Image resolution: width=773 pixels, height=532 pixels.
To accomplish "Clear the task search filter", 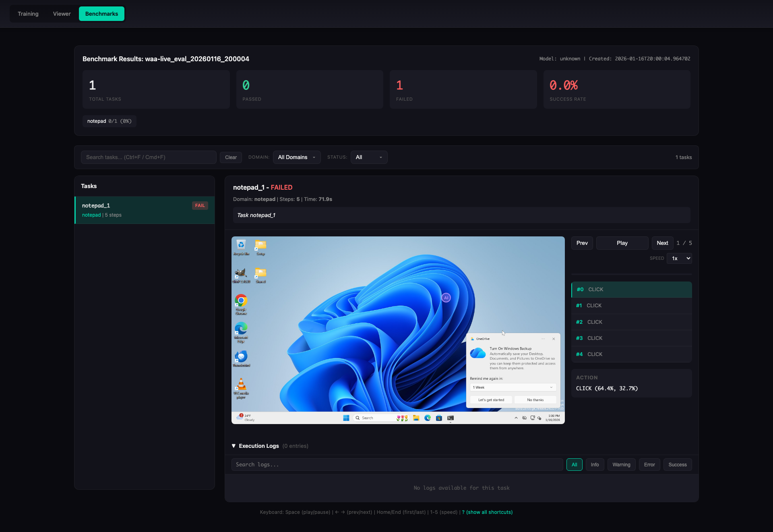I will (x=230, y=157).
